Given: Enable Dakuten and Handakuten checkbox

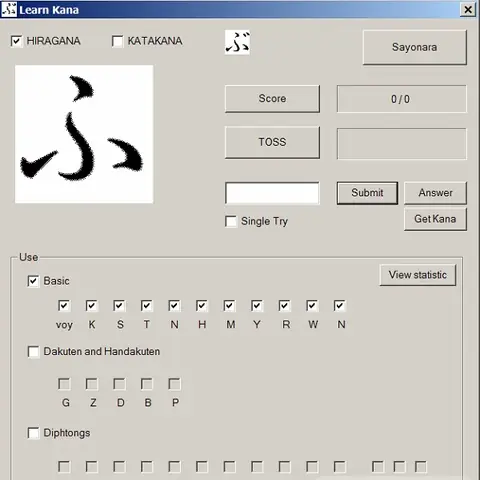Looking at the screenshot, I should pos(33,352).
